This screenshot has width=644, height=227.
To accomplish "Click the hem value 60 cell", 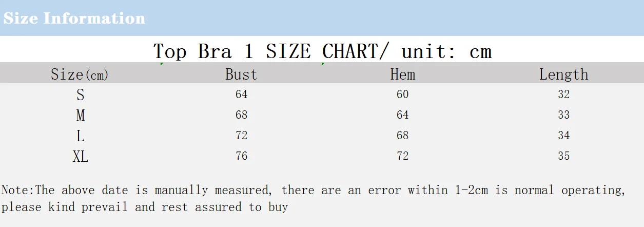I will 403,94.
